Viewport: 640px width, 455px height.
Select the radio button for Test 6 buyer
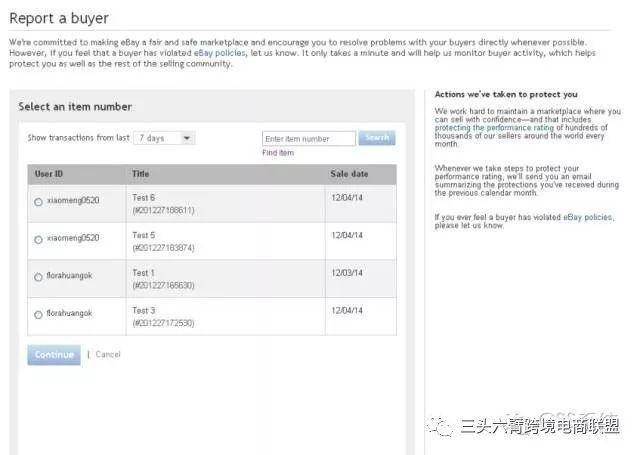click(x=38, y=202)
